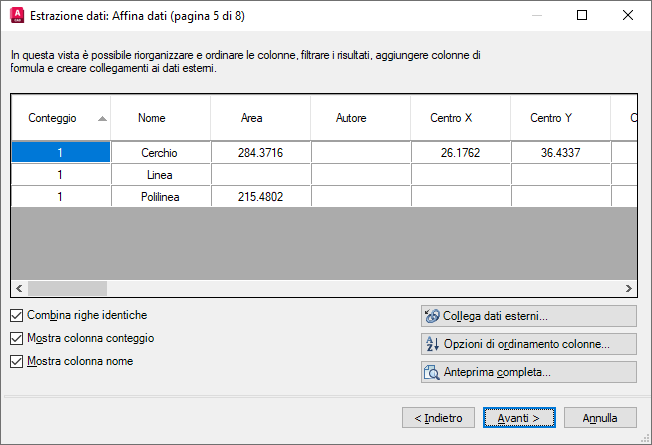Uncheck Mostra colonna conteggio
Image resolution: width=652 pixels, height=445 pixels.
click(x=17, y=338)
